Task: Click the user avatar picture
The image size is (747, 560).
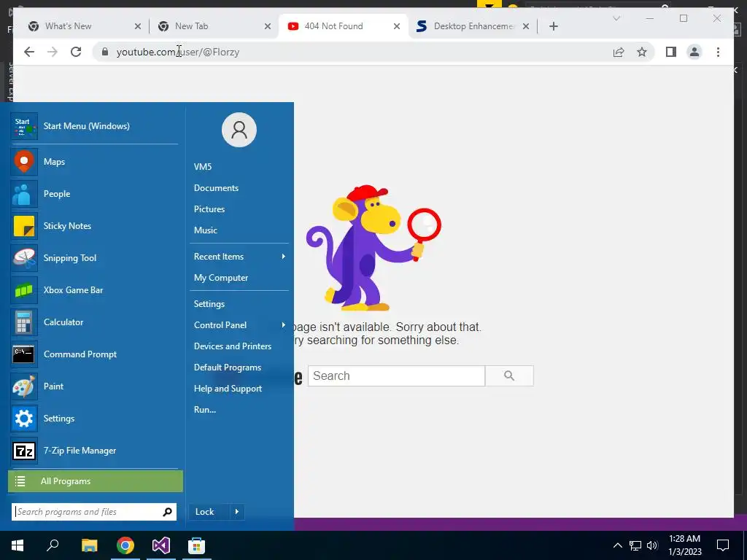Action: (239, 130)
